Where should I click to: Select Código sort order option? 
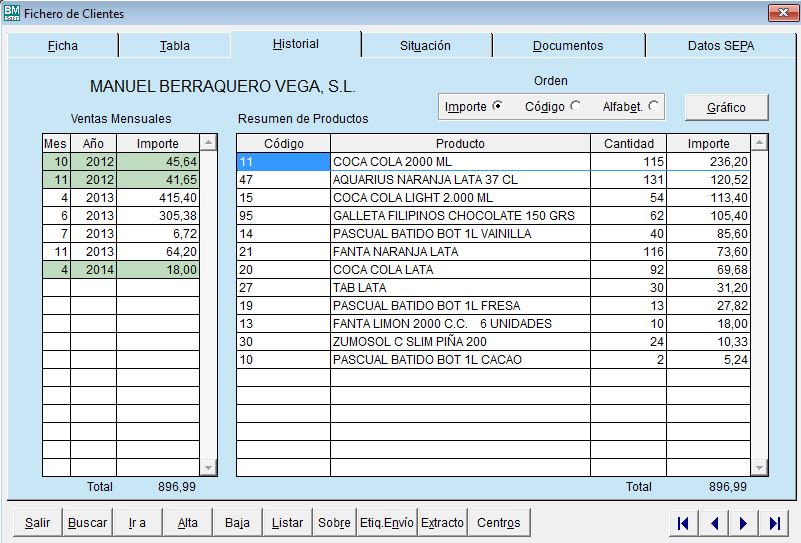coord(575,106)
